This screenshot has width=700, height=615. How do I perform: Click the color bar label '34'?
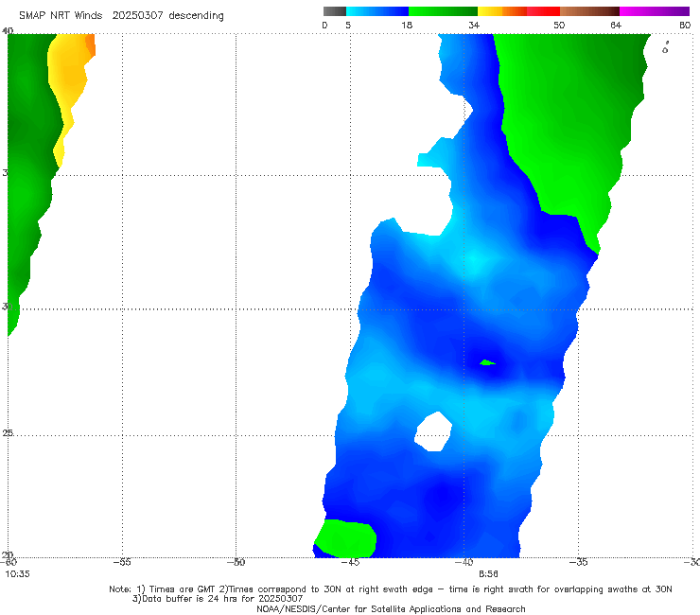[474, 25]
